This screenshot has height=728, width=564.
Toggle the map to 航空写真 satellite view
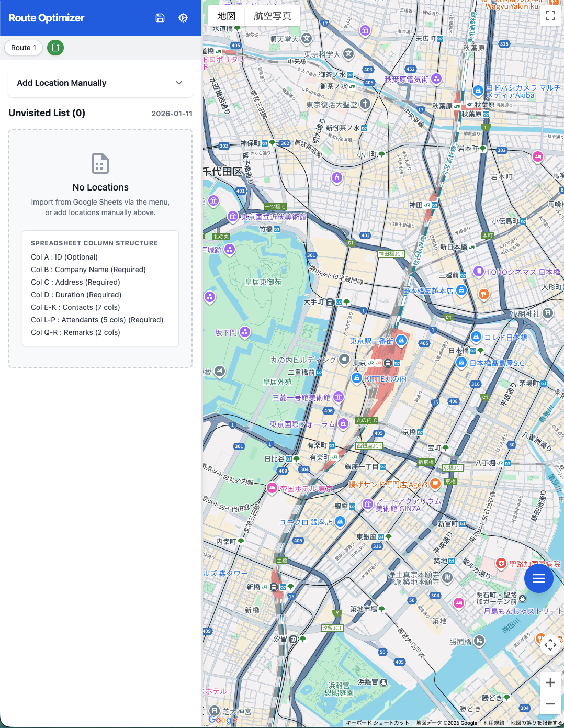[272, 16]
